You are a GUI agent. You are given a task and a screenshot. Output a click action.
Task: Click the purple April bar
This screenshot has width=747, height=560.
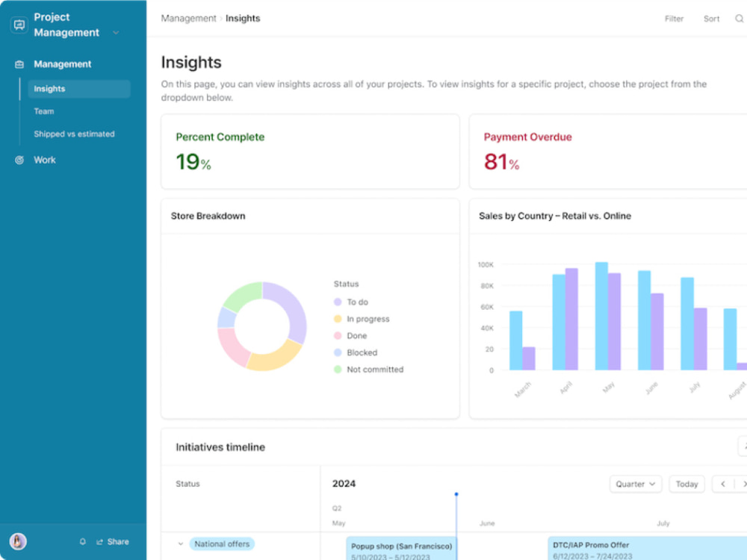tap(571, 319)
